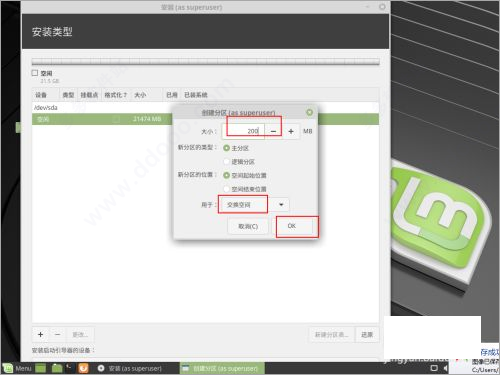500x375 pixels.
Task: Click the 挂载点 column header
Action: 89,95
